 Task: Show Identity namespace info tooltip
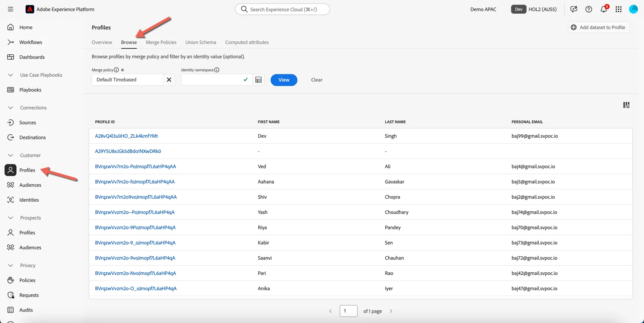(x=217, y=70)
